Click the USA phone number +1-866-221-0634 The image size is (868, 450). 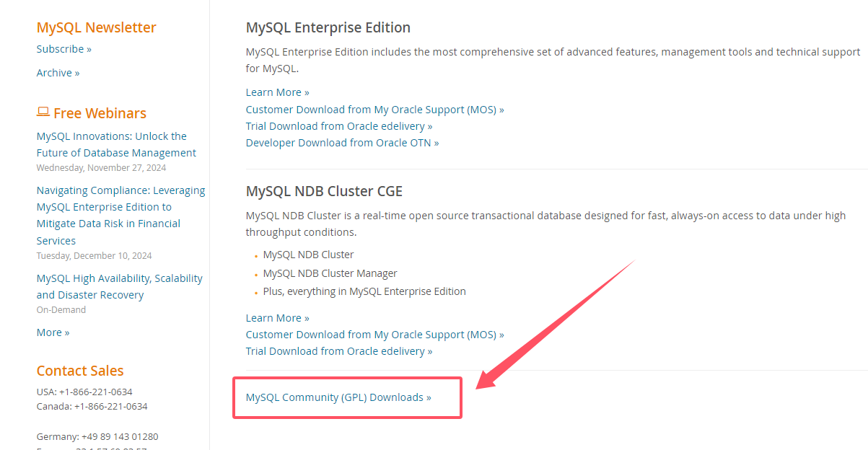pyautogui.click(x=96, y=392)
